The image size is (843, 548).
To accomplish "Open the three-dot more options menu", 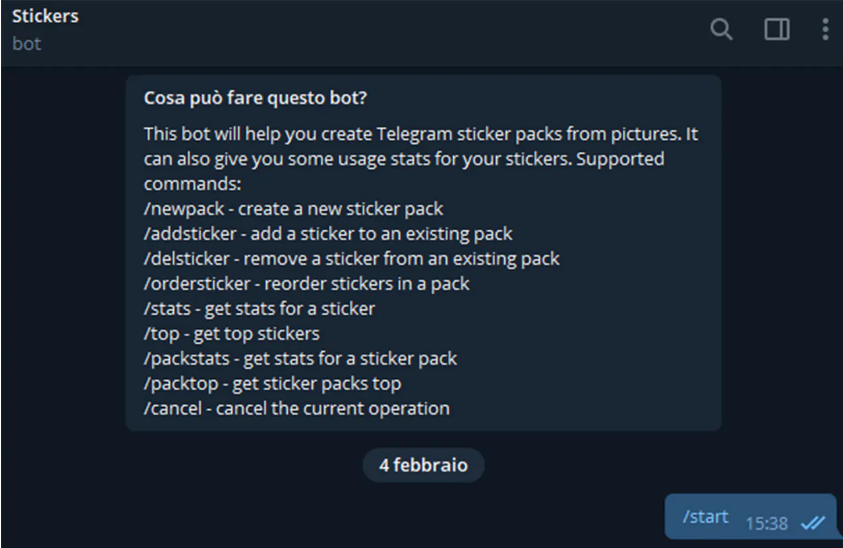I will pyautogui.click(x=825, y=30).
